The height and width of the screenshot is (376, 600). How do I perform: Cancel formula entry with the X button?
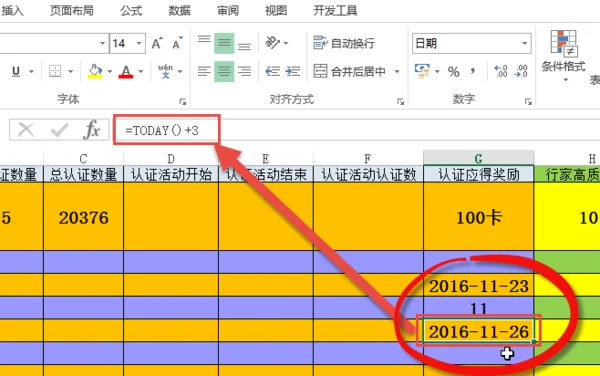tap(26, 130)
